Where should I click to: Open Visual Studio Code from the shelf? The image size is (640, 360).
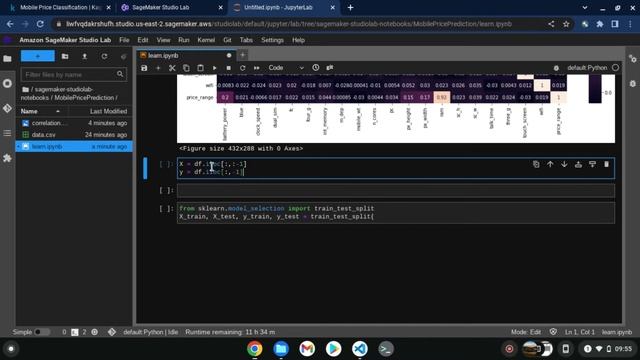(360, 349)
